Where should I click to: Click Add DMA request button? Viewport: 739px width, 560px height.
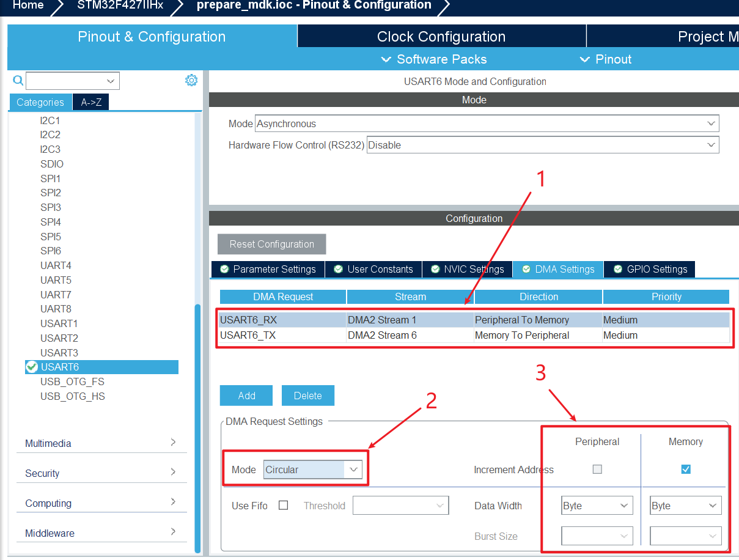pos(246,396)
